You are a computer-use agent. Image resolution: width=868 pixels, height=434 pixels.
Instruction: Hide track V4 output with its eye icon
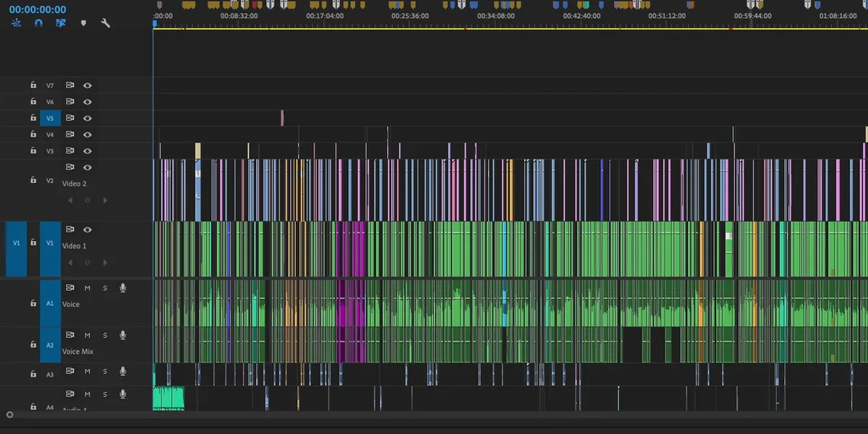click(x=87, y=134)
